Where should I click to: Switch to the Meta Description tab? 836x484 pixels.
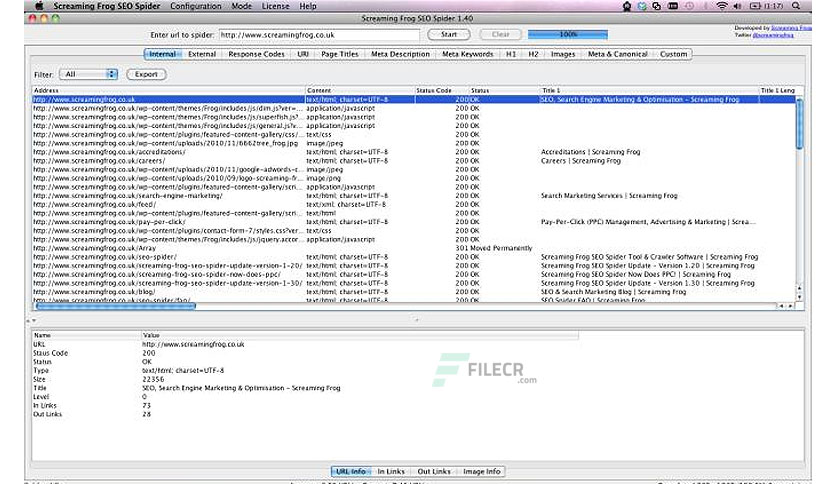[x=400, y=54]
